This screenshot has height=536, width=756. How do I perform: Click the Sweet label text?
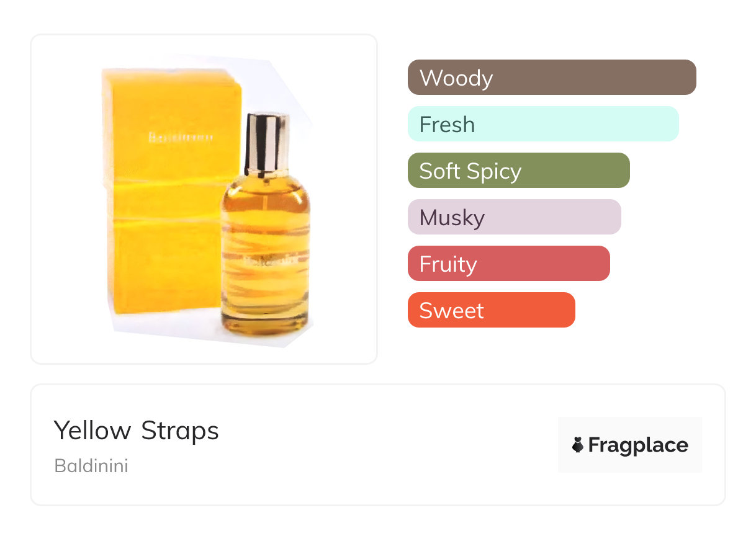coord(451,311)
